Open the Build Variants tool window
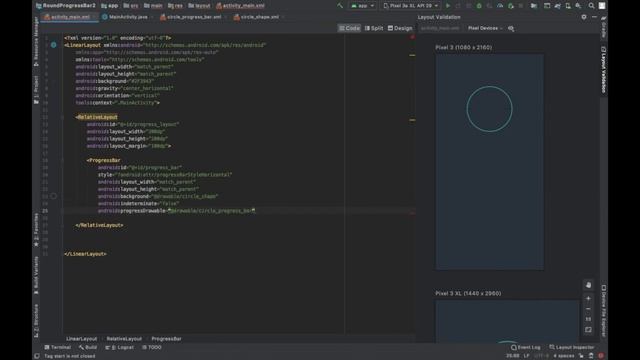 coord(36,275)
